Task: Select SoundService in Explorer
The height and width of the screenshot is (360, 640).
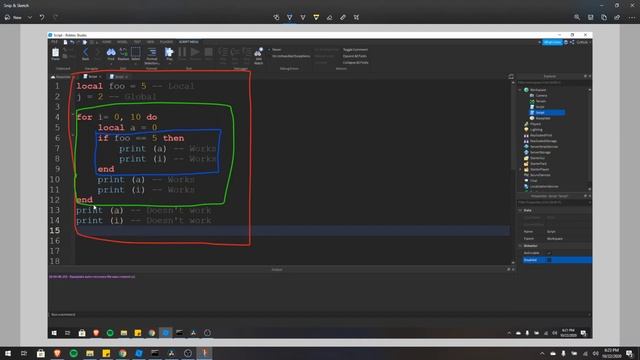Action: [x=540, y=175]
